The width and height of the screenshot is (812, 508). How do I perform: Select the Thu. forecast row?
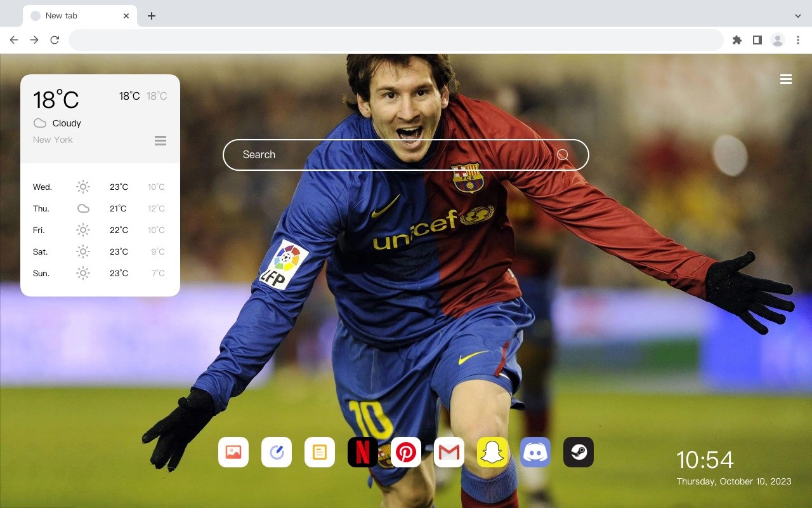click(100, 208)
